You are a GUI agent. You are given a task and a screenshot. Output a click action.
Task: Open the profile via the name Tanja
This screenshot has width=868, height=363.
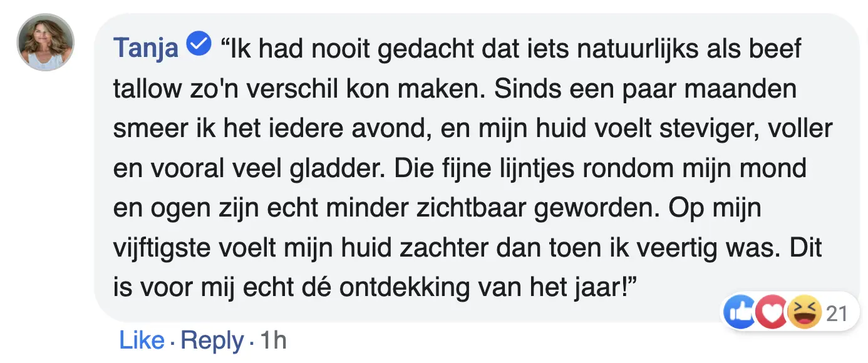pyautogui.click(x=145, y=48)
